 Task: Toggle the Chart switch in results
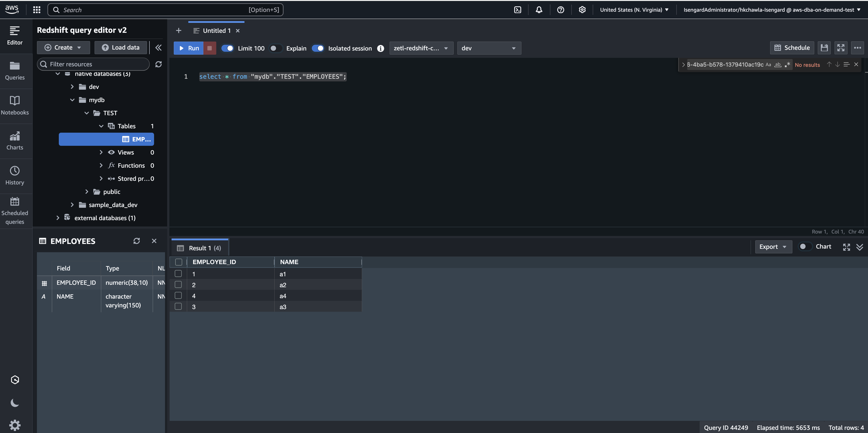[x=805, y=247]
